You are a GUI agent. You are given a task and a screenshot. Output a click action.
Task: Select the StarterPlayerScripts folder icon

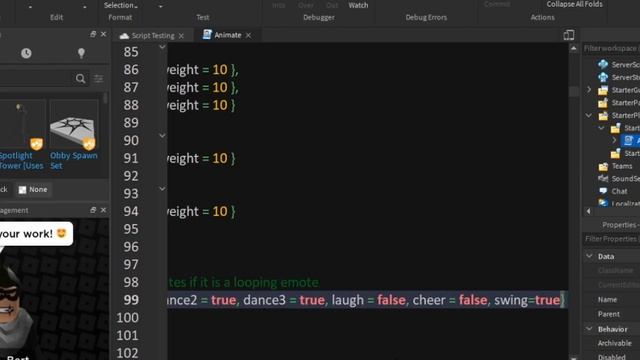point(615,153)
